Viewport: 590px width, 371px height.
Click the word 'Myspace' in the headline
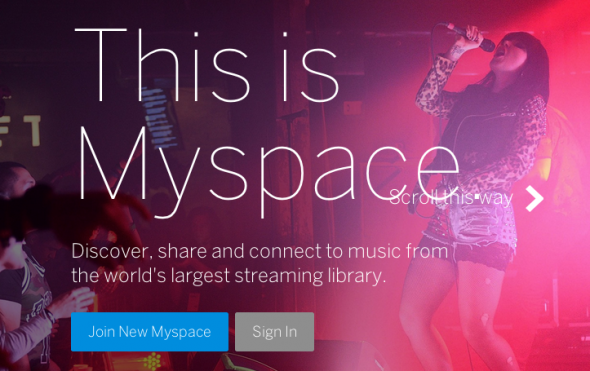pos(269,172)
